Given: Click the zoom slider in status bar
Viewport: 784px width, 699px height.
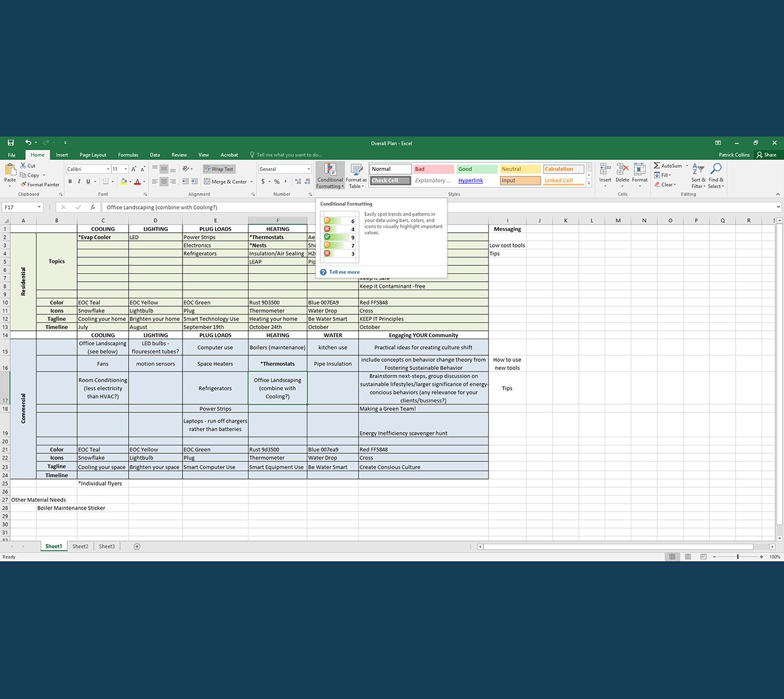Looking at the screenshot, I should pos(737,557).
